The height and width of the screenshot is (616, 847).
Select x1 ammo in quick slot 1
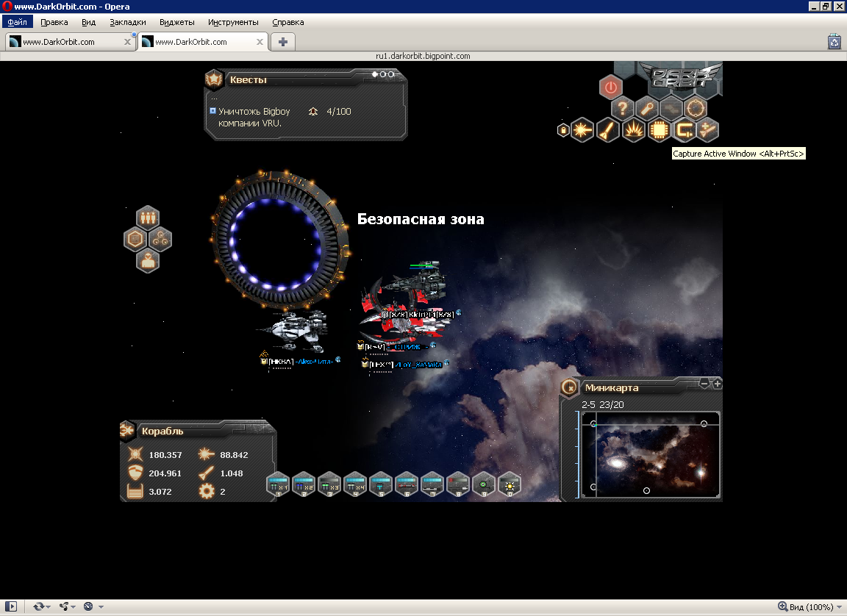pyautogui.click(x=278, y=484)
